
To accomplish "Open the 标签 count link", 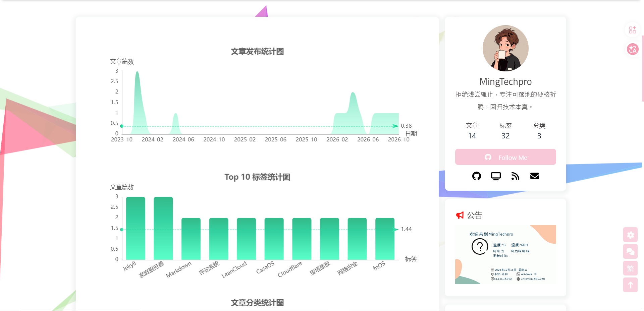I will (505, 130).
